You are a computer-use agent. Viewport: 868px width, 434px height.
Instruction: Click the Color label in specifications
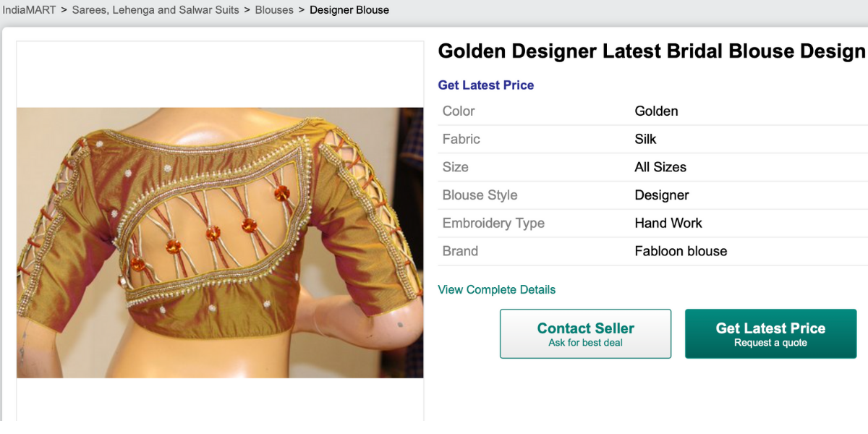pos(459,111)
